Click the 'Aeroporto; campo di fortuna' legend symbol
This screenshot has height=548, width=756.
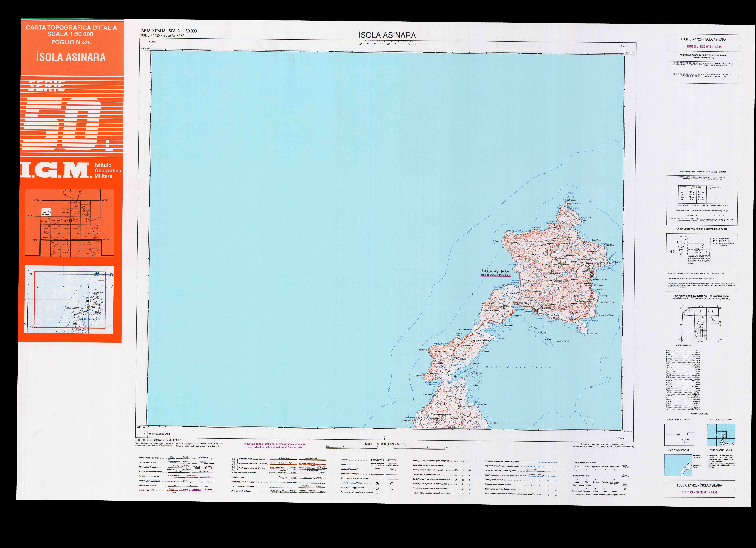[377, 483]
